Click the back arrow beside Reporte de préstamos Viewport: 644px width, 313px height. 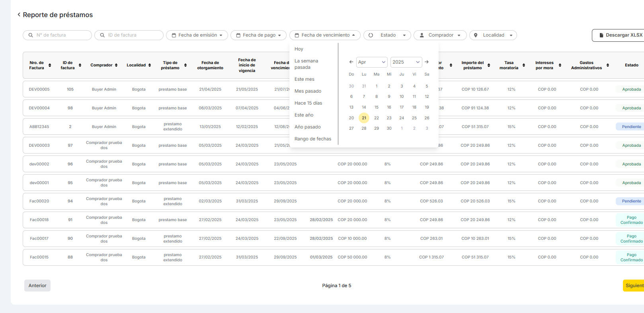coord(19,15)
